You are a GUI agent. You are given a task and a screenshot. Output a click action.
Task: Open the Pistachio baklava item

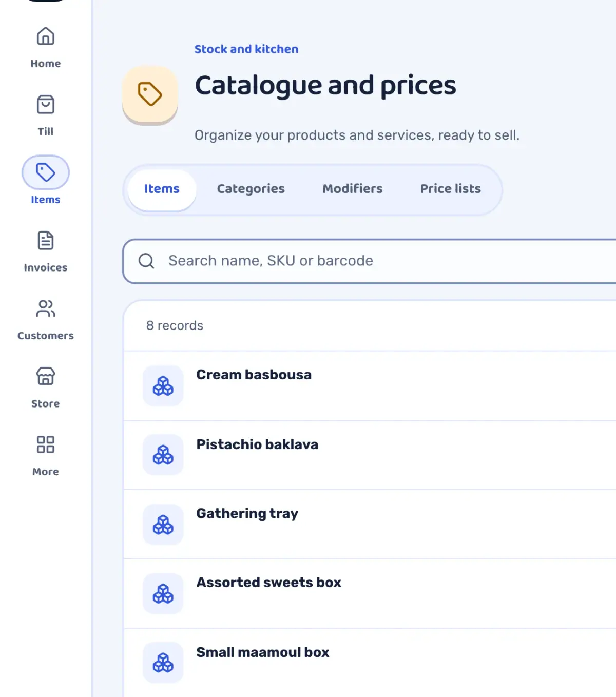(370, 455)
